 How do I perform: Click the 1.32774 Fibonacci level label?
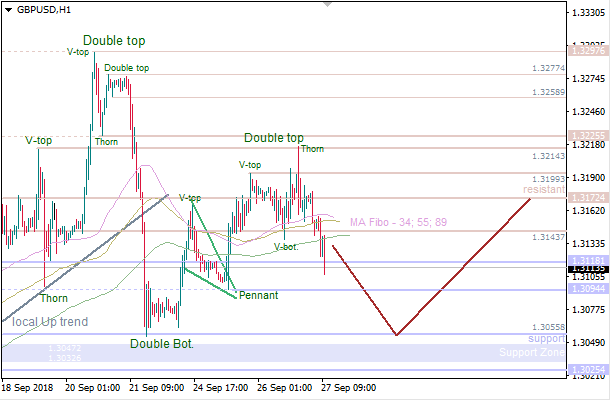(549, 70)
